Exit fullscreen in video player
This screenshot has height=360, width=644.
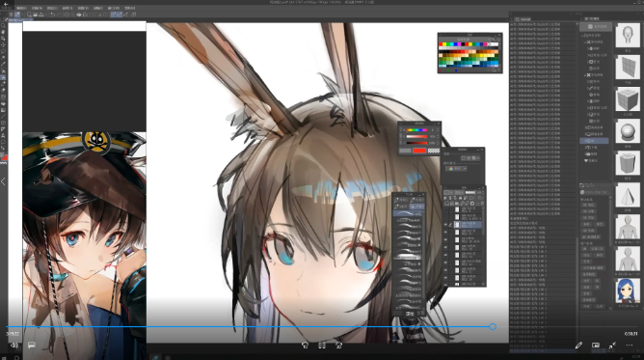[612, 346]
